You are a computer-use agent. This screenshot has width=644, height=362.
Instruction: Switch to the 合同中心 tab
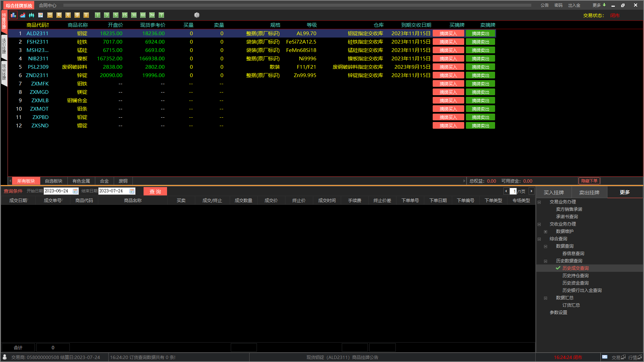coord(48,5)
